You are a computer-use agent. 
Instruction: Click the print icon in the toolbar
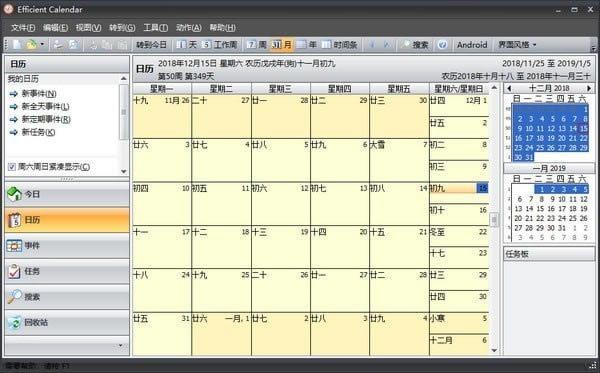pyautogui.click(x=58, y=45)
